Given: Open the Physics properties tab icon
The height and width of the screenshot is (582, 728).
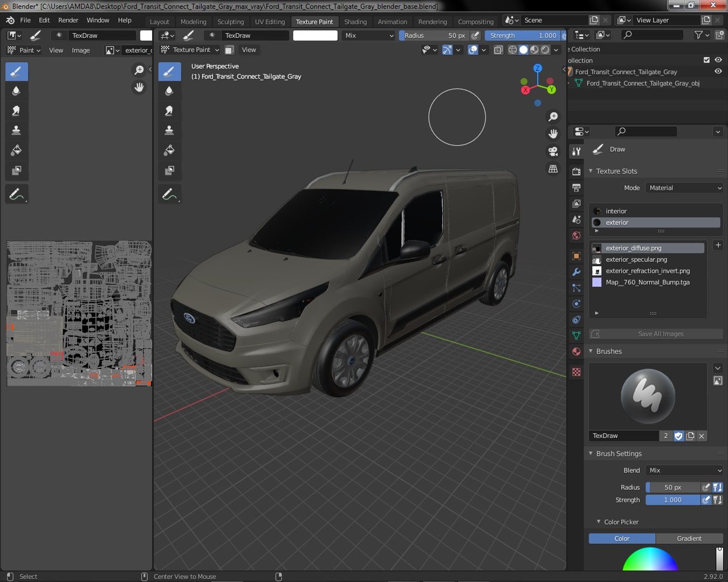Looking at the screenshot, I should pos(576,304).
